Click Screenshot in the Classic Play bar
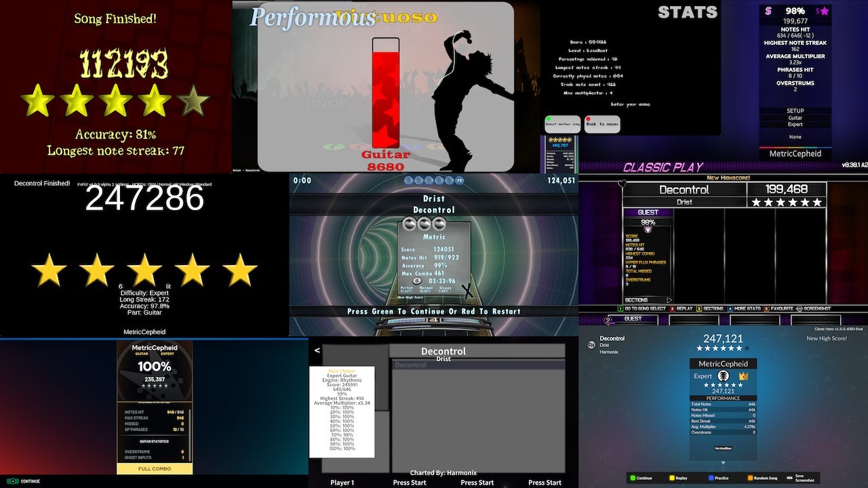868x488 pixels. [x=812, y=308]
